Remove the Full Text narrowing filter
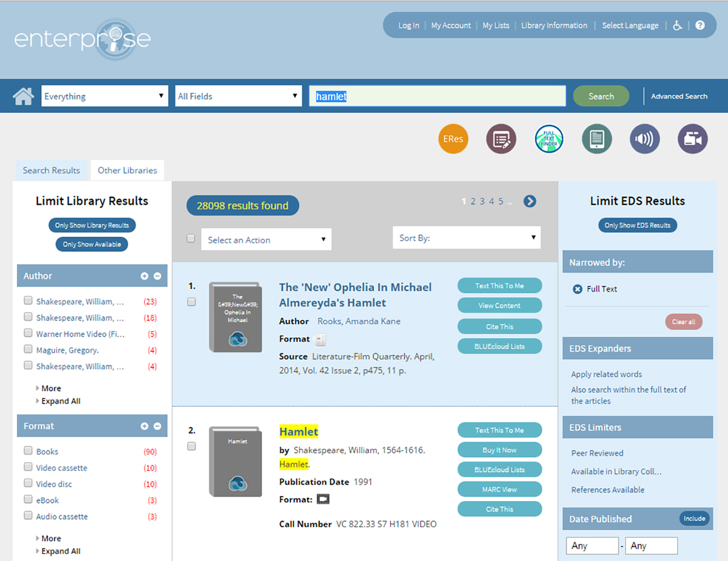Screen dimensions: 728x561 coord(578,289)
